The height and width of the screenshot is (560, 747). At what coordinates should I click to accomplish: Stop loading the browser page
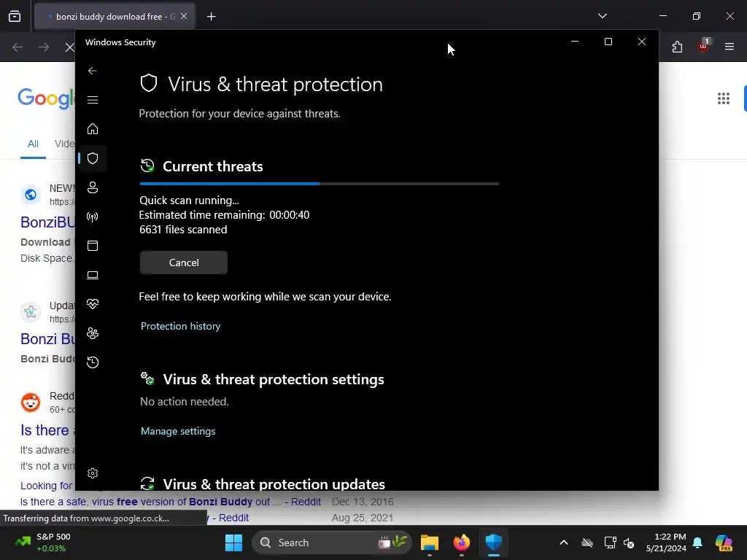69,47
